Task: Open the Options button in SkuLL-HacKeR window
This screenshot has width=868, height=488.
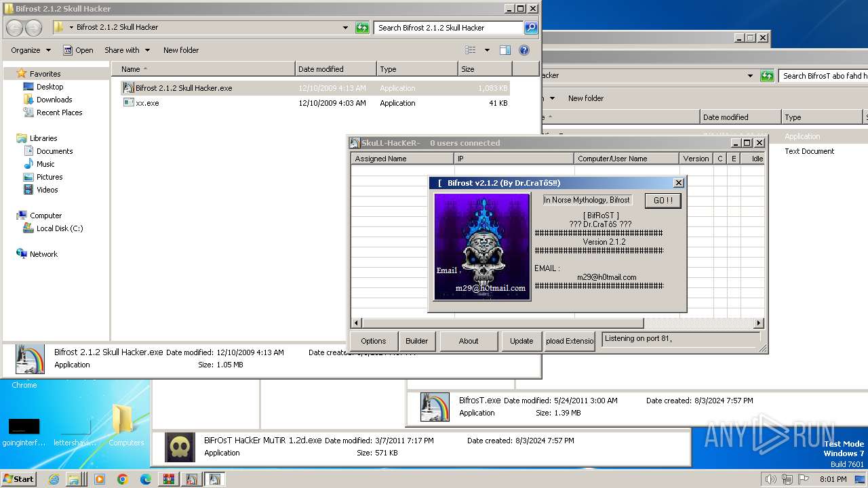Action: click(373, 341)
